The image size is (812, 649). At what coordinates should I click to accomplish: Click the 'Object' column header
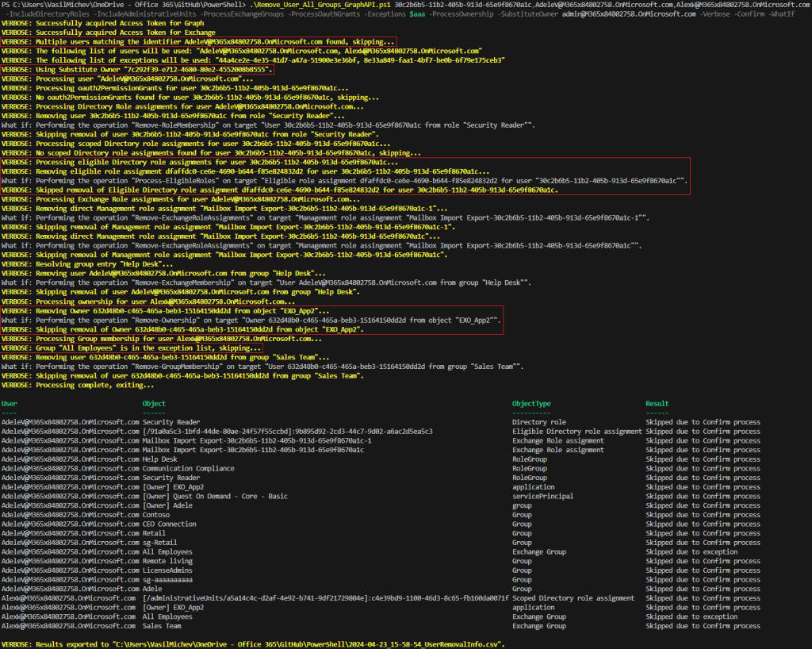154,404
